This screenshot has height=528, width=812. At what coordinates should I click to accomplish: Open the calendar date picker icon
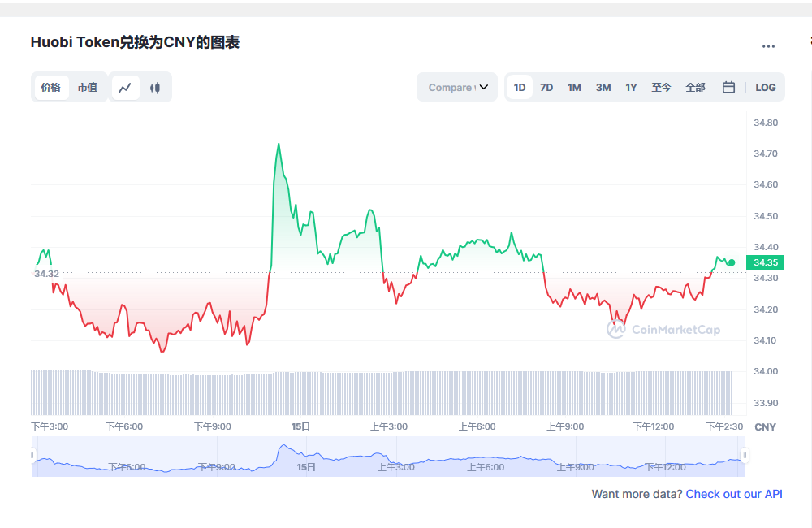[x=728, y=87]
